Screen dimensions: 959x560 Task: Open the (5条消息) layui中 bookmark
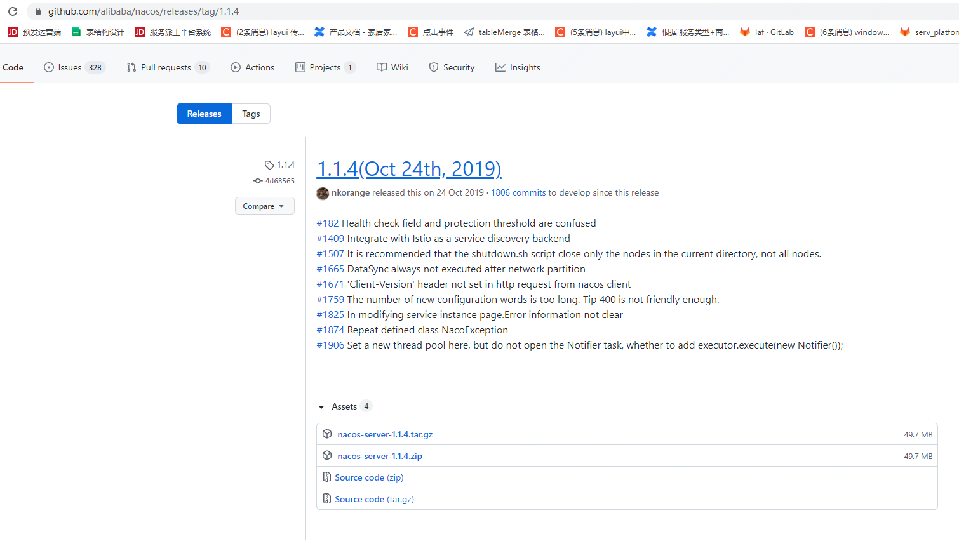click(596, 32)
